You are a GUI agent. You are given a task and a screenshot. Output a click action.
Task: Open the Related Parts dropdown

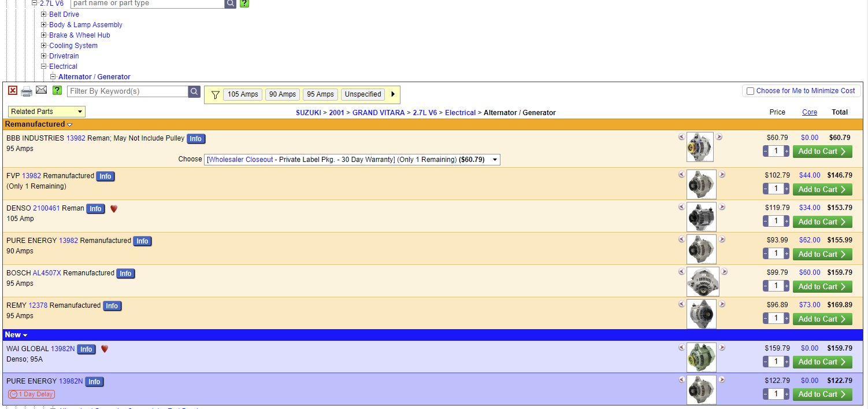click(47, 112)
